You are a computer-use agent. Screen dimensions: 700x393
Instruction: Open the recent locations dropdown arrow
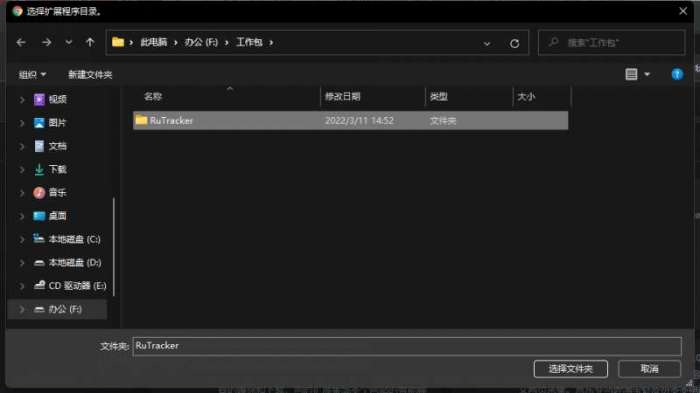(x=68, y=42)
